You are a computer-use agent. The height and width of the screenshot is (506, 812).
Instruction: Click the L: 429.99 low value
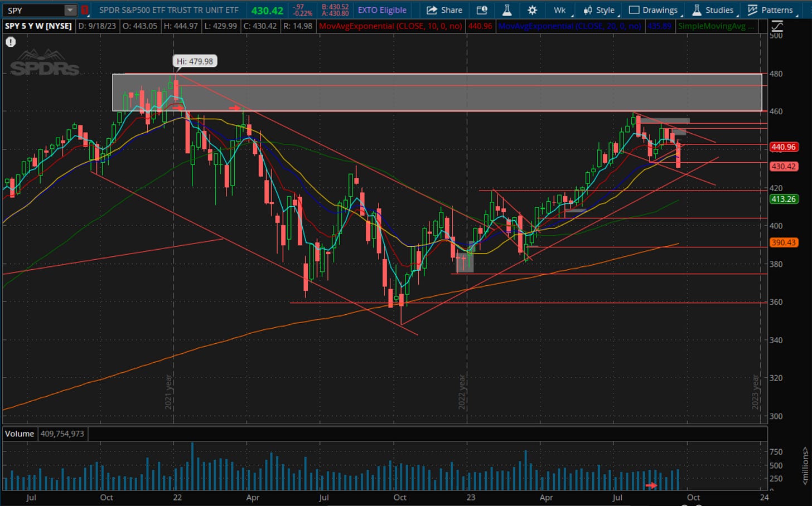point(221,26)
